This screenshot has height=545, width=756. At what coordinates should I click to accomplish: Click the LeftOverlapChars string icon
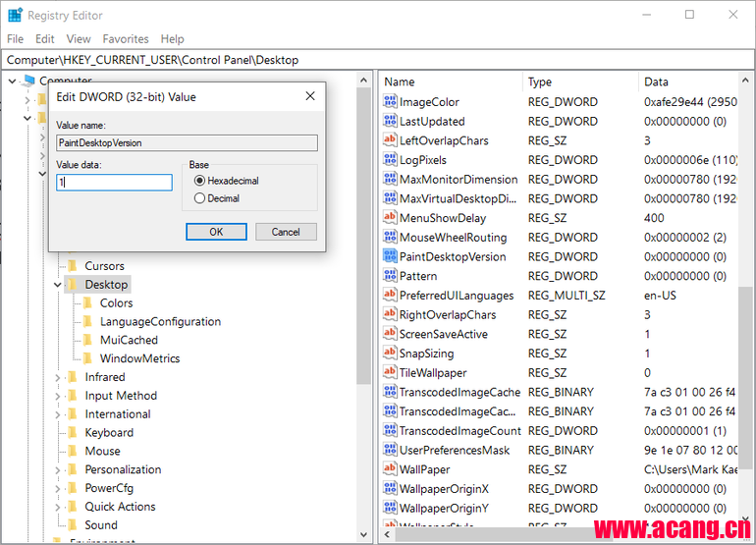pyautogui.click(x=390, y=140)
